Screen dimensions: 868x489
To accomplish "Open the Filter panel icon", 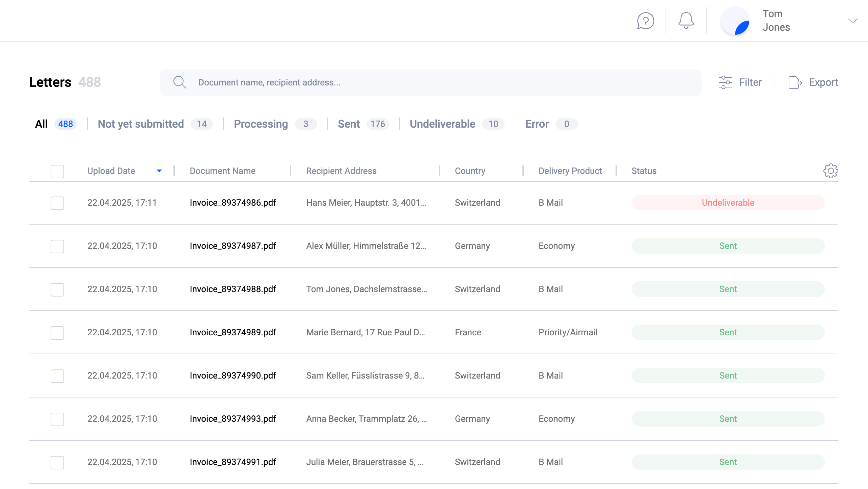I will pos(726,82).
